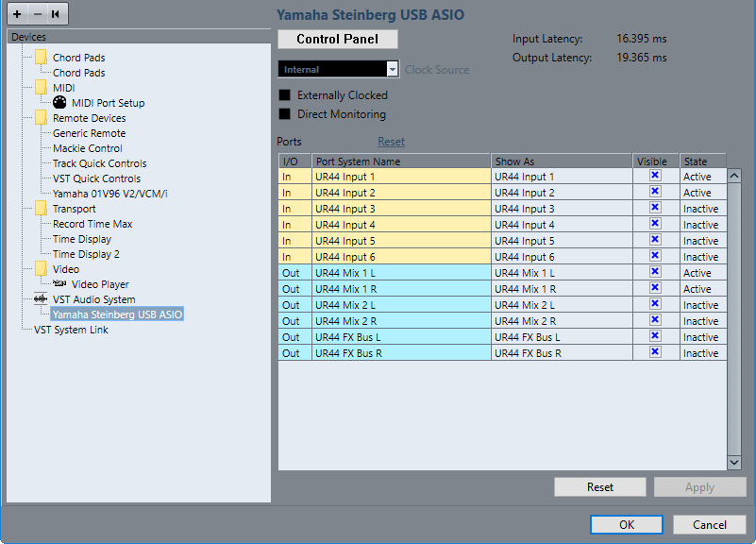Viewport: 756px width, 544px height.
Task: Click the Reset button beside Apply
Action: [599, 487]
